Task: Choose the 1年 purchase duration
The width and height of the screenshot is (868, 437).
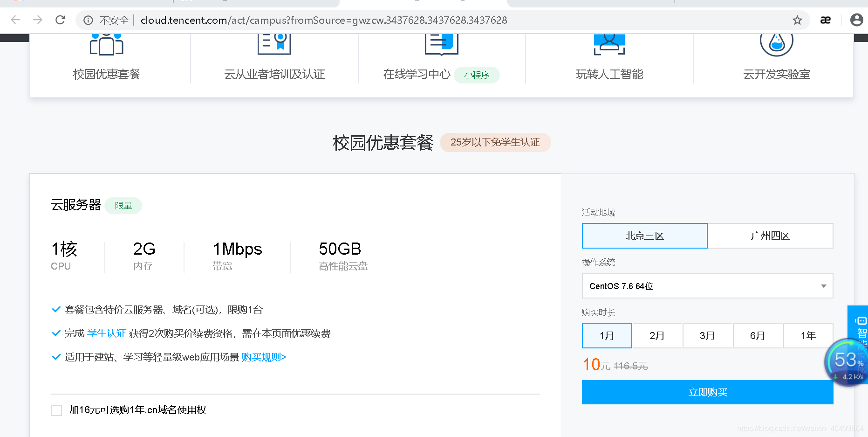Action: point(808,336)
